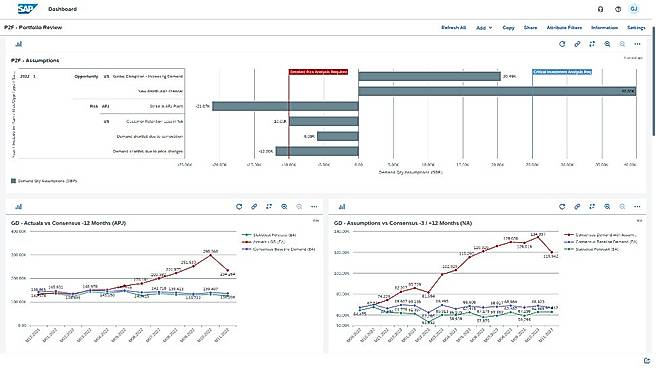Open dashboard Settings

coord(636,28)
